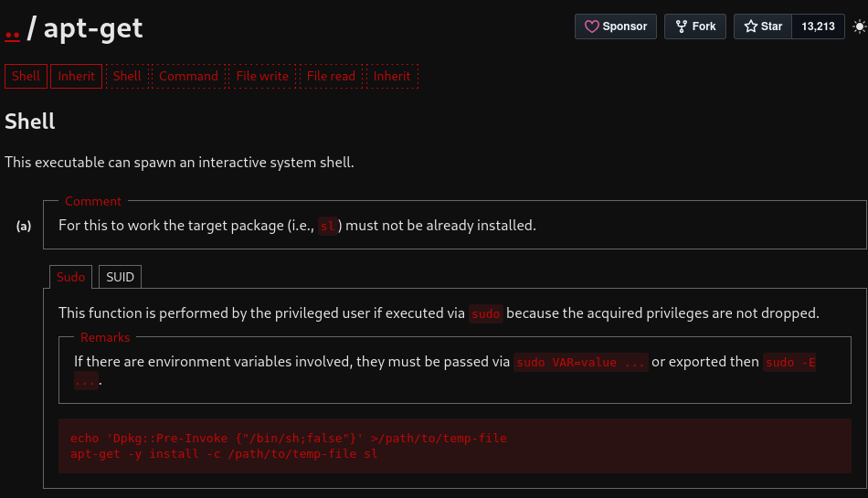
Task: Click the Star button
Action: coord(763,26)
